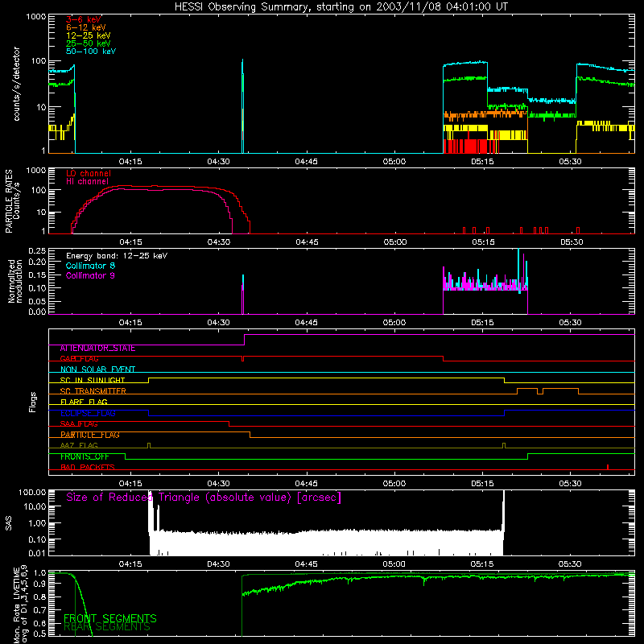The width and height of the screenshot is (644, 644).
Task: Click the PARTICLE RATES axis label
Action: [x=12, y=201]
